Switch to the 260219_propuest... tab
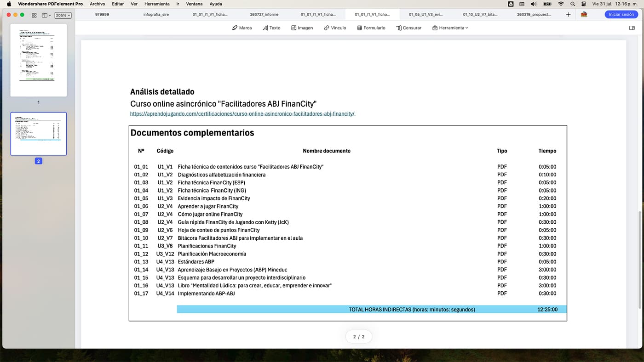Screen dimensions: 644x362 534,15
